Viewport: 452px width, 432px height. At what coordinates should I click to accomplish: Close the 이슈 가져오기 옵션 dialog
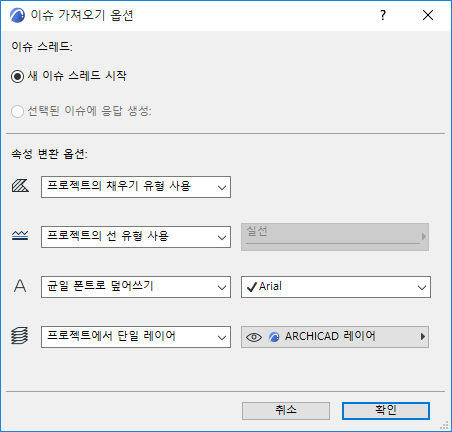point(428,15)
